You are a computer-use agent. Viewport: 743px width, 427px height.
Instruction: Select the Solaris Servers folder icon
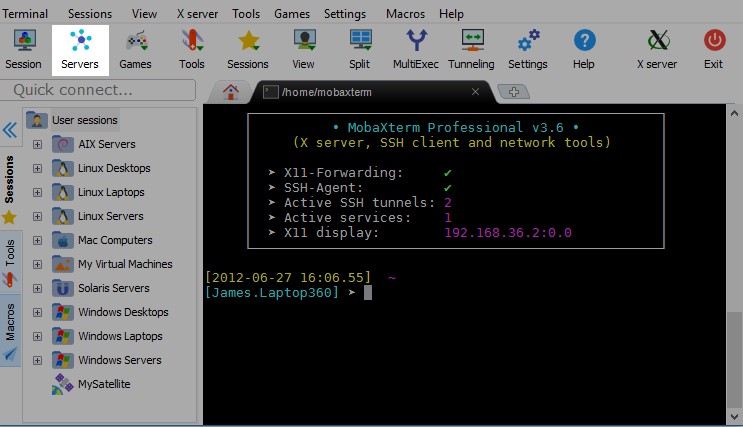[63, 288]
